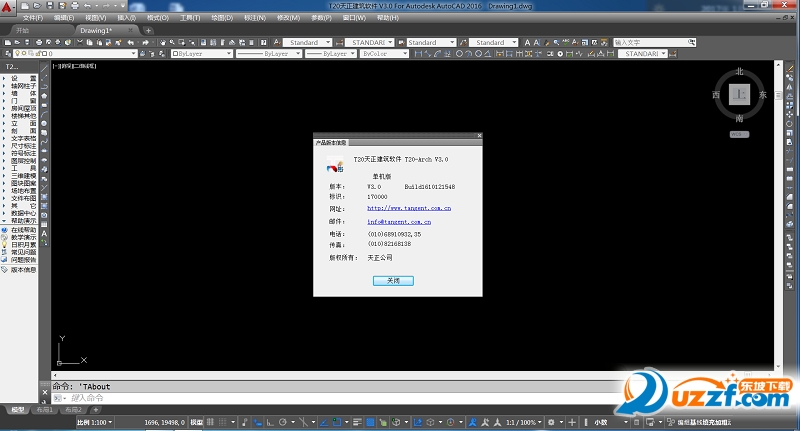The height and width of the screenshot is (431, 800).
Task: Select the Pan hand tool icon
Action: [x=163, y=42]
